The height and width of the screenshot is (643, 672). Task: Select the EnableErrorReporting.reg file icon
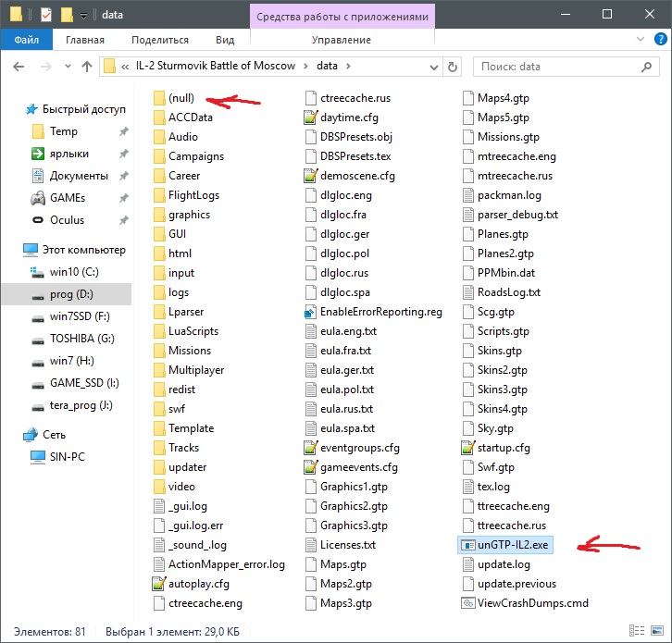[310, 313]
